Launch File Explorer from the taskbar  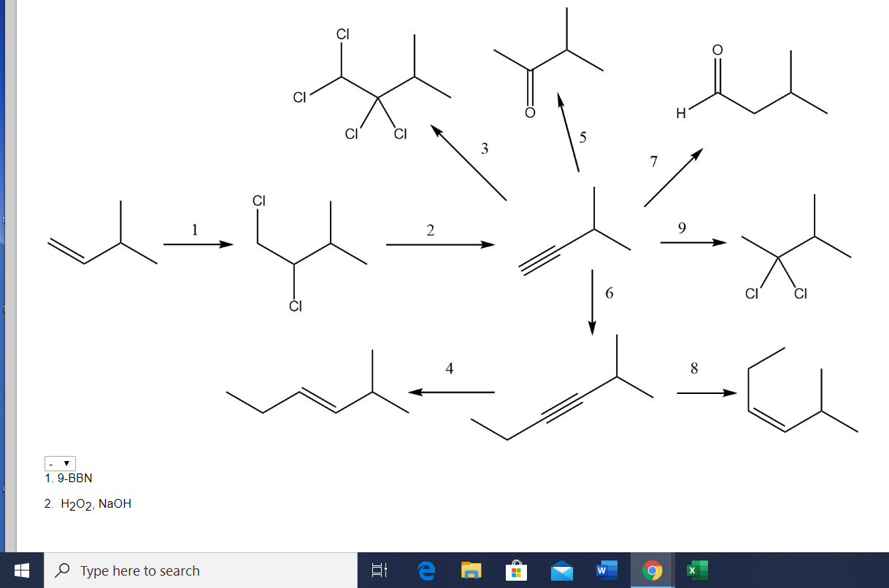point(471,570)
